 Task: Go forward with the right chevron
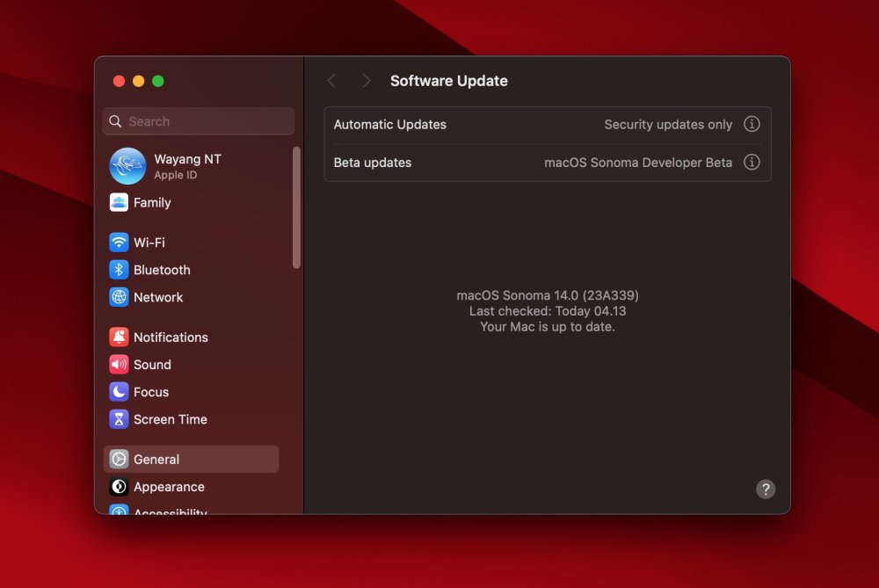366,81
